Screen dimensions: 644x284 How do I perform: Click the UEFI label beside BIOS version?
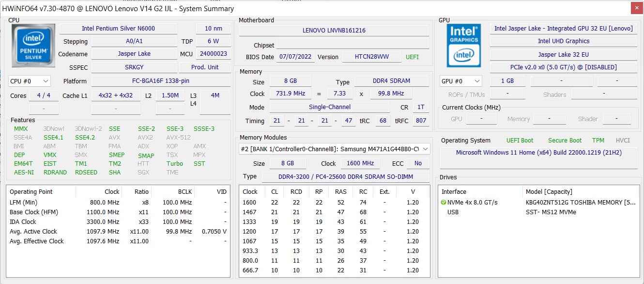click(x=412, y=57)
